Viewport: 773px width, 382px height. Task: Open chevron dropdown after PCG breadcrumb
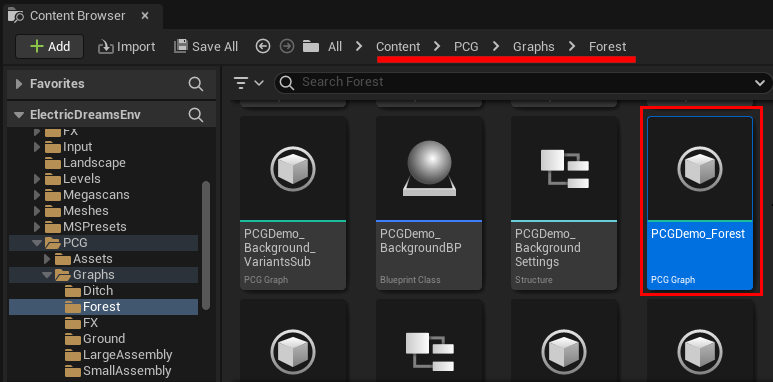[x=496, y=46]
